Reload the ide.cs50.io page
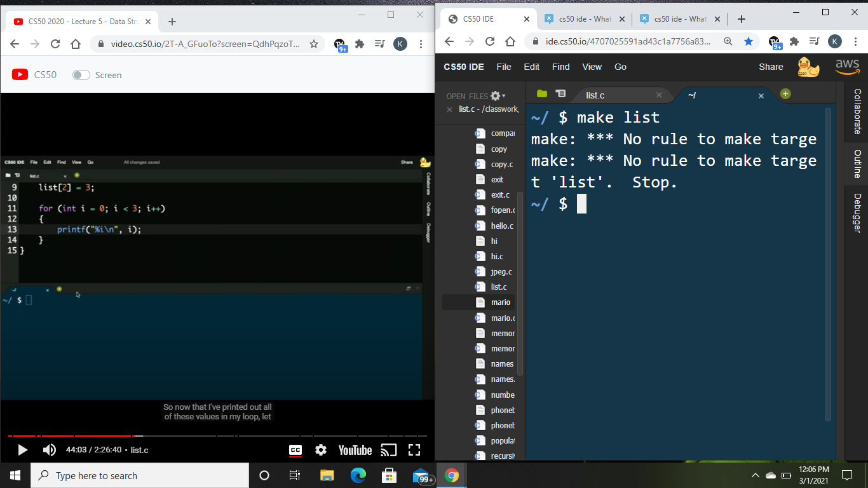This screenshot has width=868, height=488. tap(490, 41)
